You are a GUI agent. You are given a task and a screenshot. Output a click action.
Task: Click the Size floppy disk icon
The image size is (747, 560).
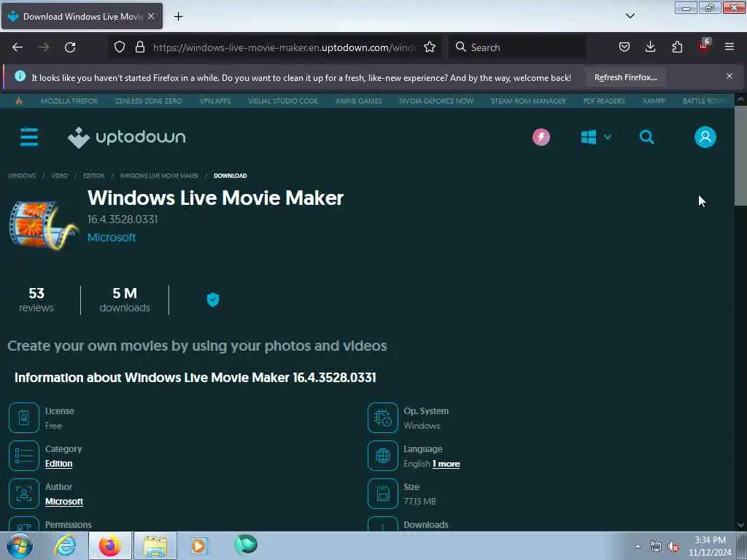382,494
